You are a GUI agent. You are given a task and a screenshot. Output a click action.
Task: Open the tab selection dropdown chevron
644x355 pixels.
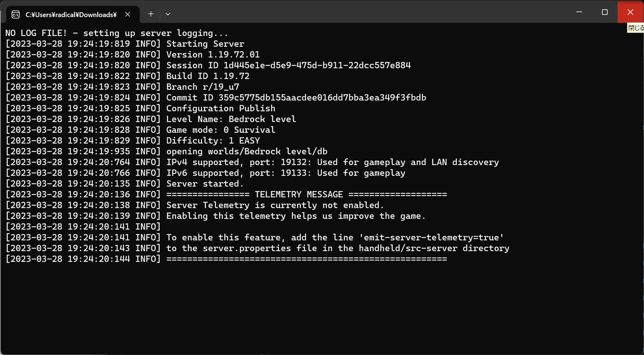coord(168,14)
